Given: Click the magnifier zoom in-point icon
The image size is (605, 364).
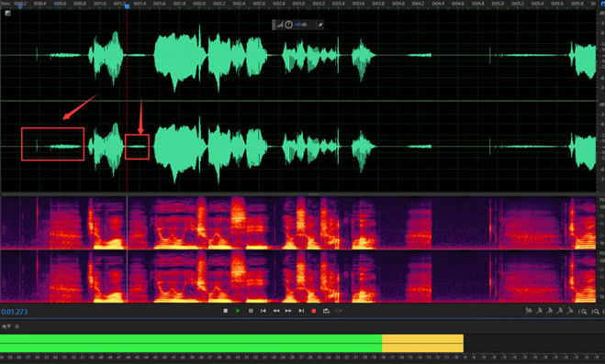Looking at the screenshot, I should coord(583,311).
